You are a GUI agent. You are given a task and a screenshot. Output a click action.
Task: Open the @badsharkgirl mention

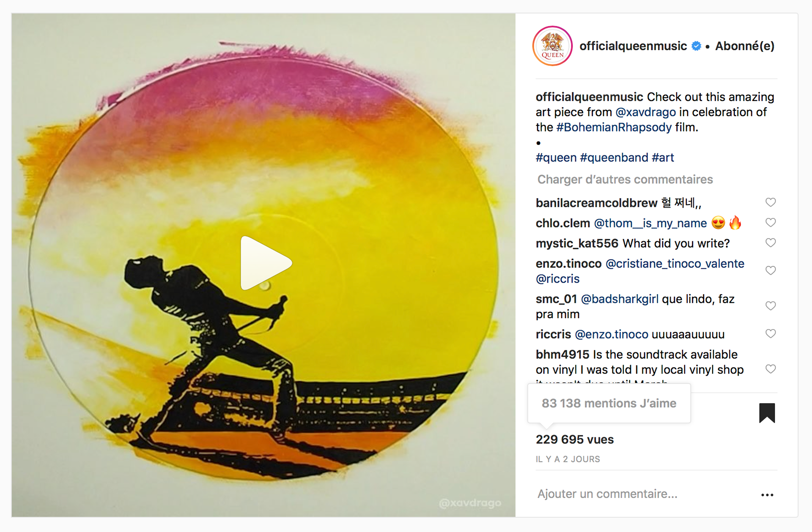tap(620, 299)
